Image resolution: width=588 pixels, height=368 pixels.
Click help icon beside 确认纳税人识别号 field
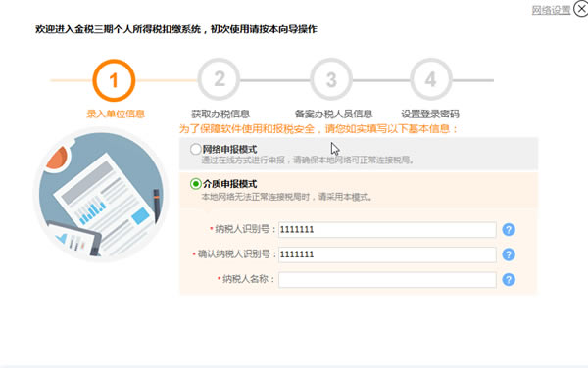[509, 254]
